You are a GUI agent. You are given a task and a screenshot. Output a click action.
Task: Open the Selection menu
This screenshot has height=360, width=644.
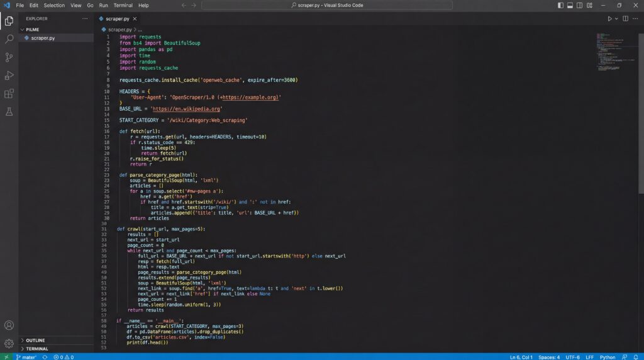click(x=54, y=5)
